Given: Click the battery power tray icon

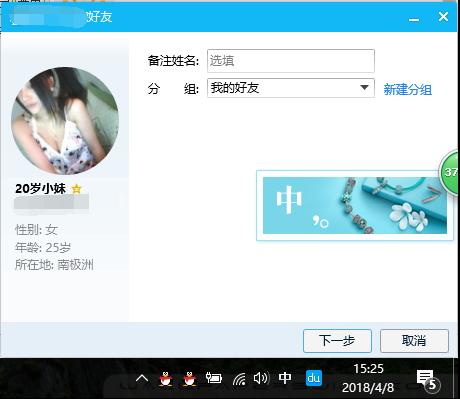Looking at the screenshot, I should 214,378.
